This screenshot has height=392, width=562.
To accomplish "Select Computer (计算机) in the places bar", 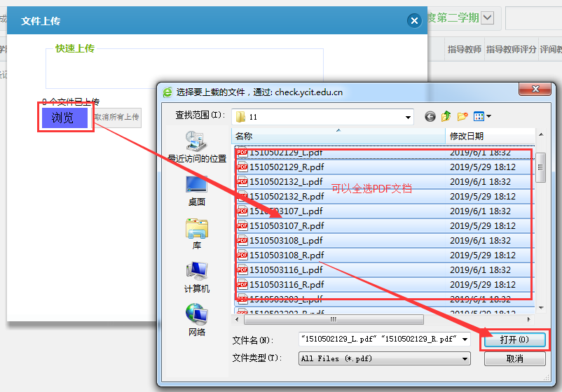I will (x=197, y=277).
